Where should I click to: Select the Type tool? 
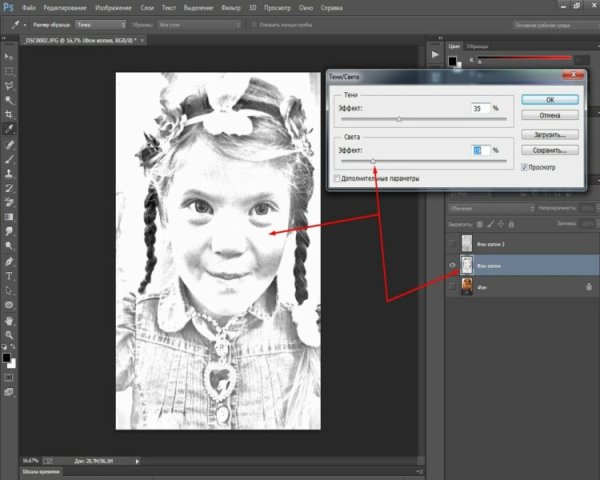point(9,276)
